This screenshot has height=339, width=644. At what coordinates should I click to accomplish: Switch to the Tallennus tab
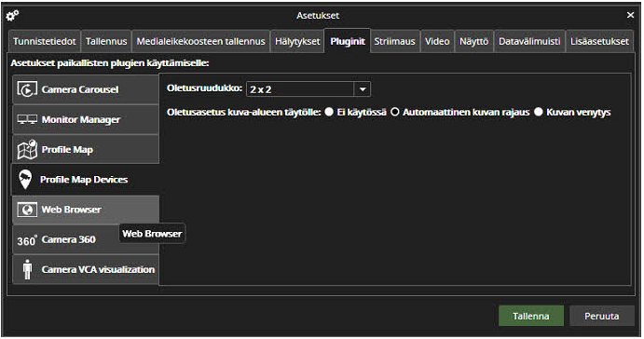106,42
